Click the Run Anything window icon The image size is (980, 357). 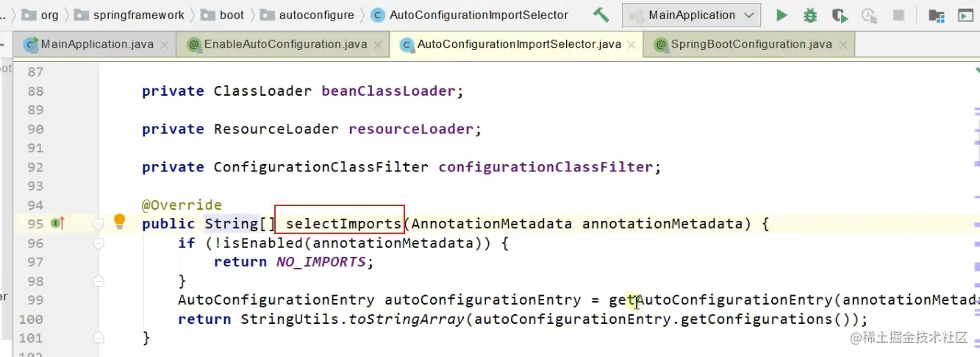[x=965, y=15]
